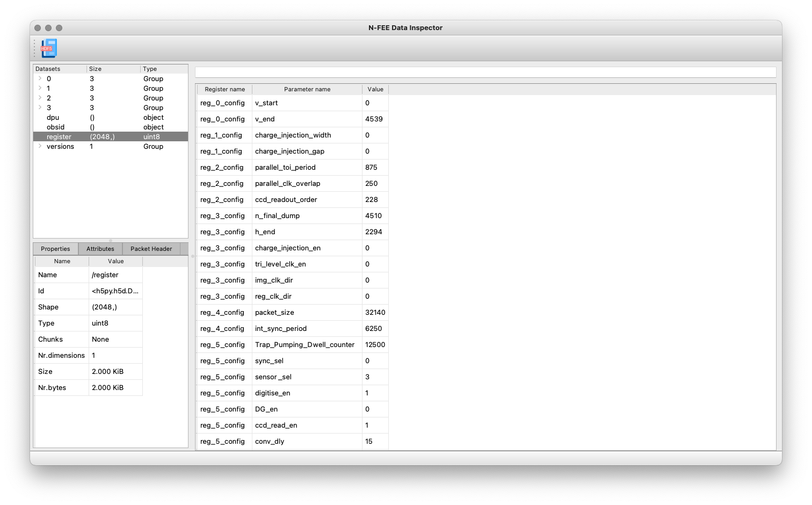Expand group 1 in Datasets tree

[40, 88]
